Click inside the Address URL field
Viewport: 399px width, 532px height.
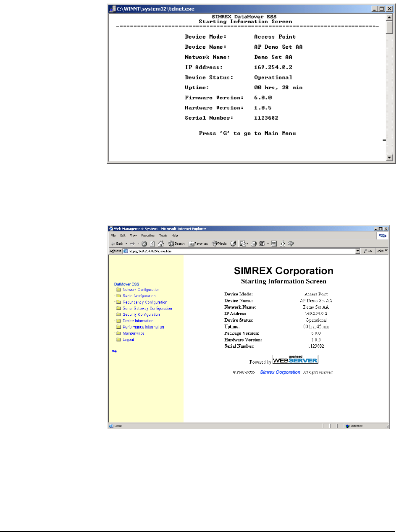point(239,251)
